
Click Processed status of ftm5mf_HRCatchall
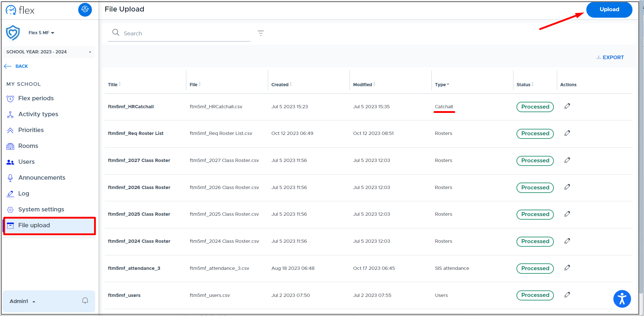pyautogui.click(x=535, y=107)
